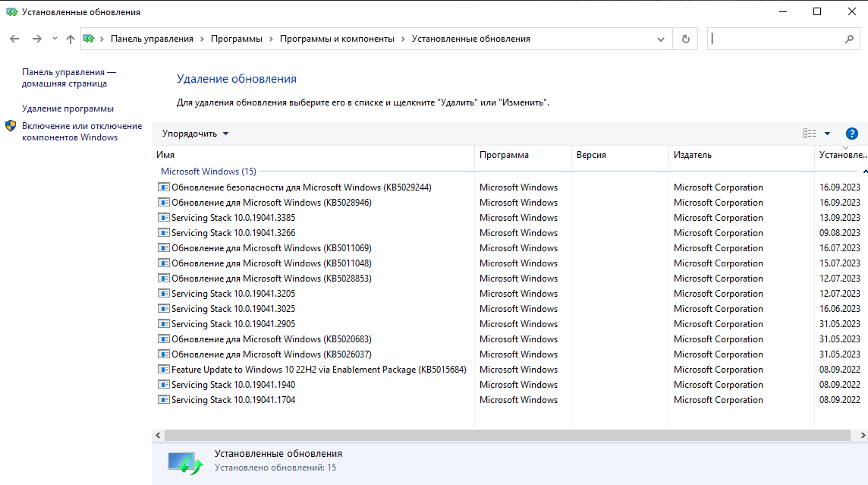Select the KB5026037 update icon
This screenshot has width=868, height=485.
[163, 354]
